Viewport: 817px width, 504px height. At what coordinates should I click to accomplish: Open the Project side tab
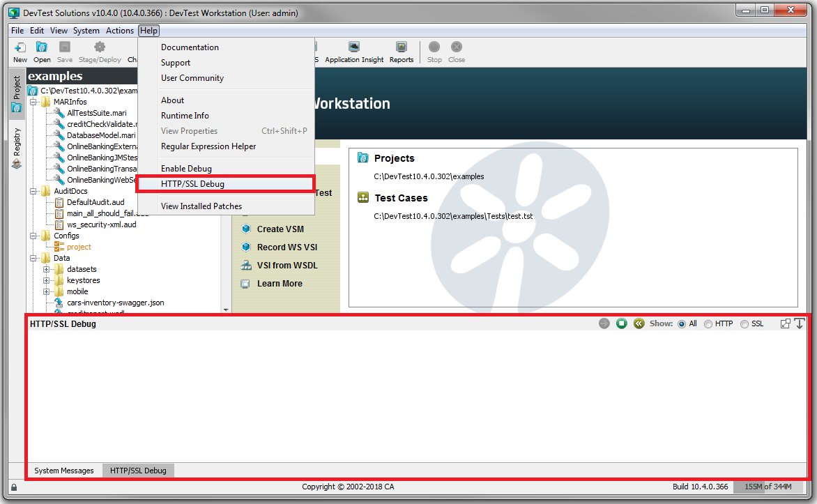click(16, 93)
